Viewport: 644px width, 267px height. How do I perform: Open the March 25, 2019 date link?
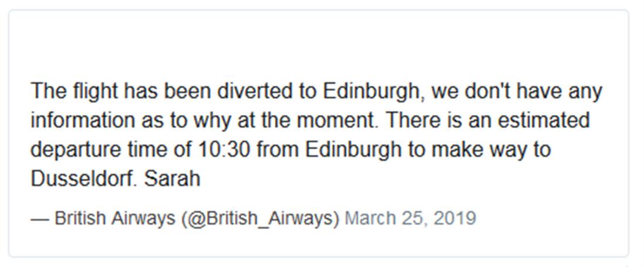tap(410, 218)
